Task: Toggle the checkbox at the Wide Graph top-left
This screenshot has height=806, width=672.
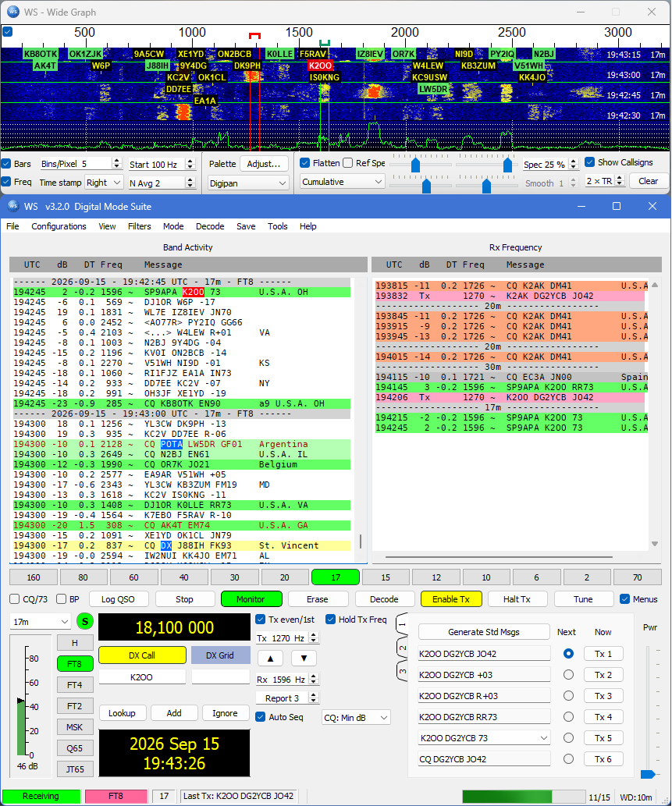Action: click(8, 32)
